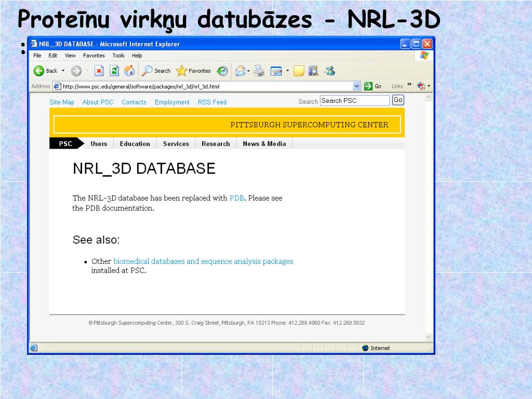The width and height of the screenshot is (532, 399).
Task: Follow the About PSC link
Action: 98,102
